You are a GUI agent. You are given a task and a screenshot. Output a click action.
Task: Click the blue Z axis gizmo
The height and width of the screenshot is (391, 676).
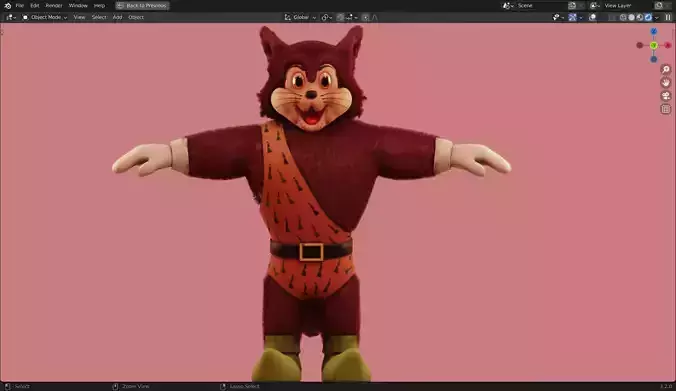point(654,31)
